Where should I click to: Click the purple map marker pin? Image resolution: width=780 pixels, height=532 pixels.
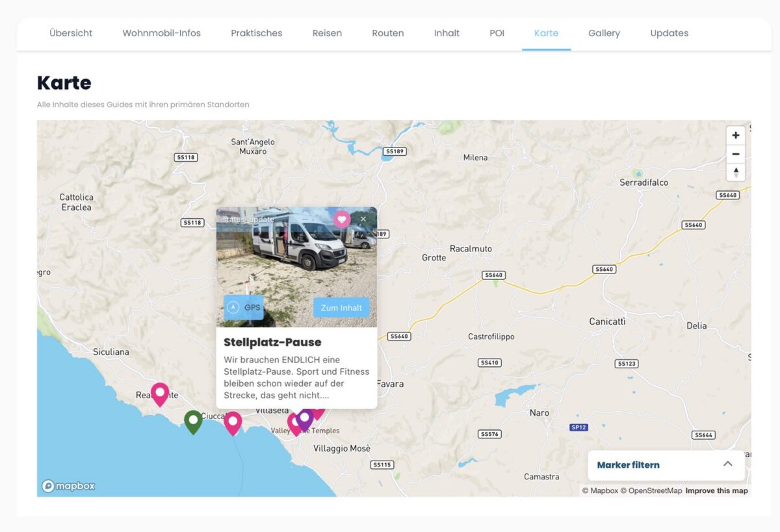(305, 418)
